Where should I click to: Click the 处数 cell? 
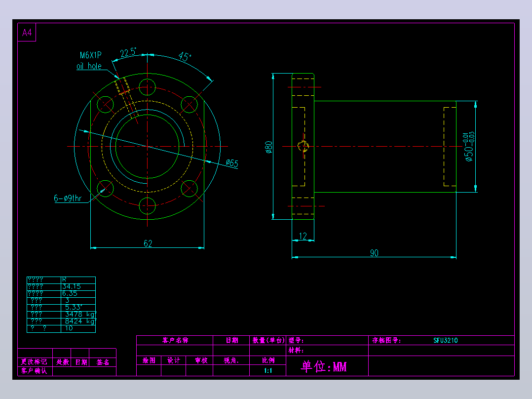[x=63, y=362]
